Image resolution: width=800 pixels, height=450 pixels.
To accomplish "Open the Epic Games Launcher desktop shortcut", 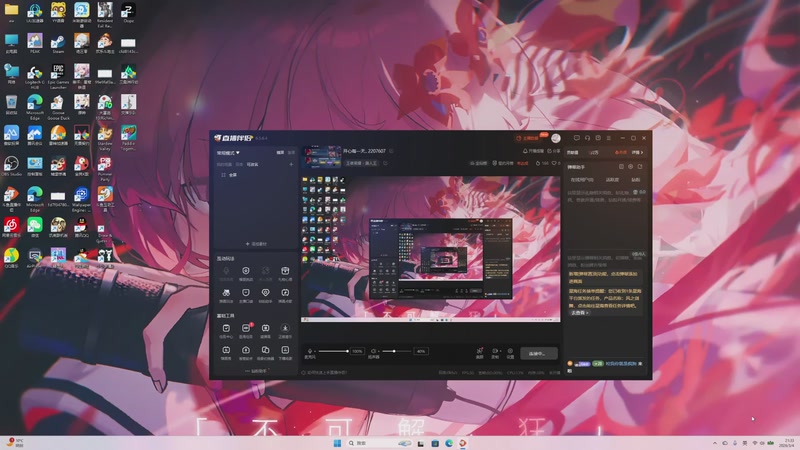I will [58, 76].
